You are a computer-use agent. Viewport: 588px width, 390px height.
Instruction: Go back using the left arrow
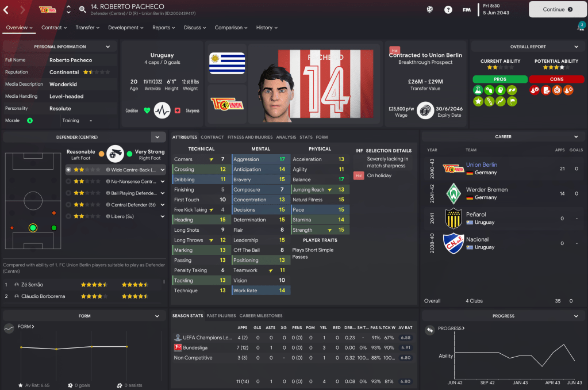6,10
